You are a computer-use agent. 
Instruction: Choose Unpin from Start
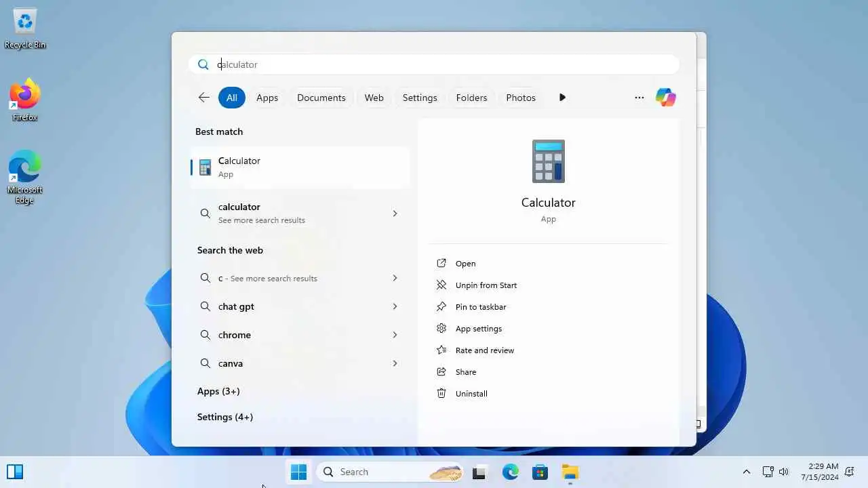coord(486,285)
